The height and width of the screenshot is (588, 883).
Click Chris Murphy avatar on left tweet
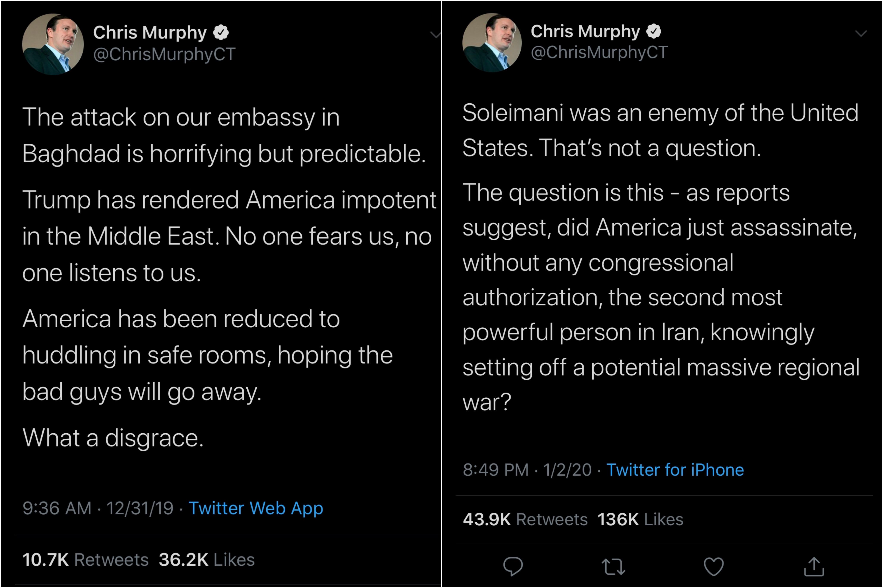click(x=53, y=44)
